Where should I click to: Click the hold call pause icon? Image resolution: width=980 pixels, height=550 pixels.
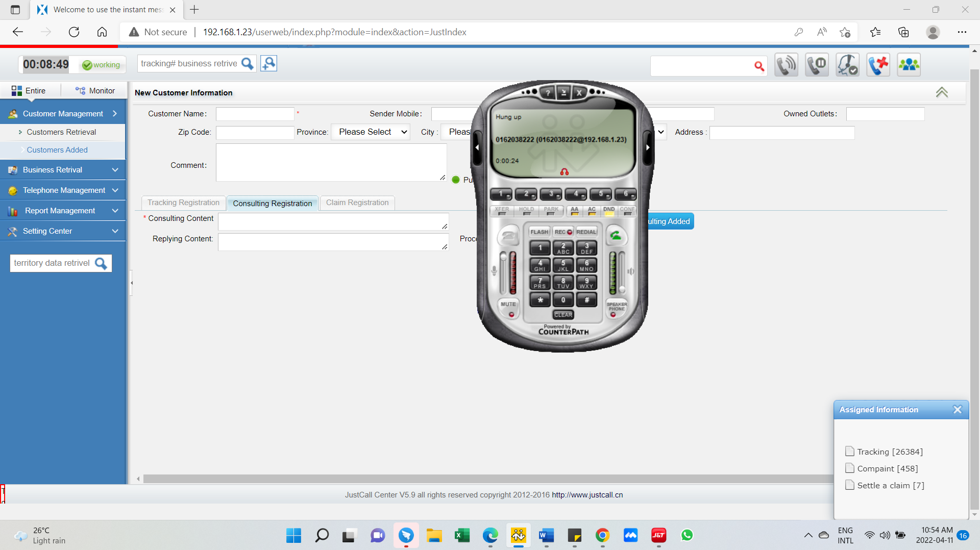click(x=817, y=65)
